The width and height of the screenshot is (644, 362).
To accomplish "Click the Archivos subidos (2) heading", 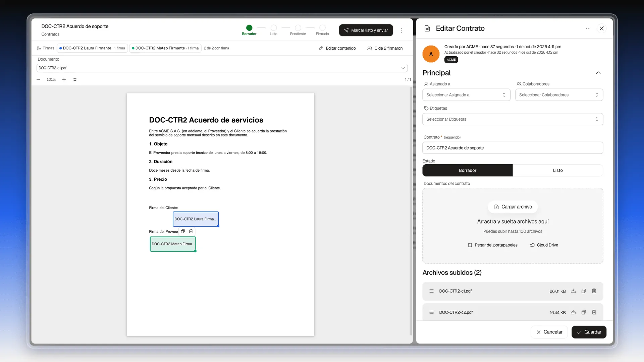I will pos(452,273).
